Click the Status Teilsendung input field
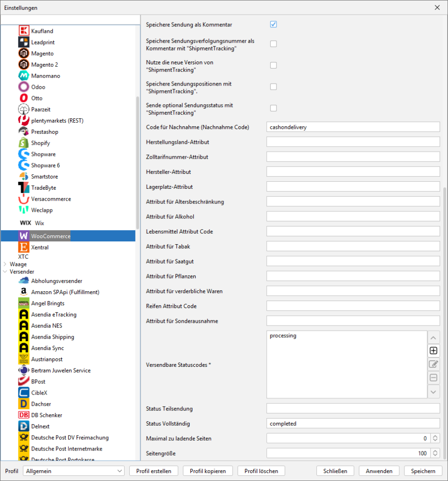 click(x=353, y=409)
